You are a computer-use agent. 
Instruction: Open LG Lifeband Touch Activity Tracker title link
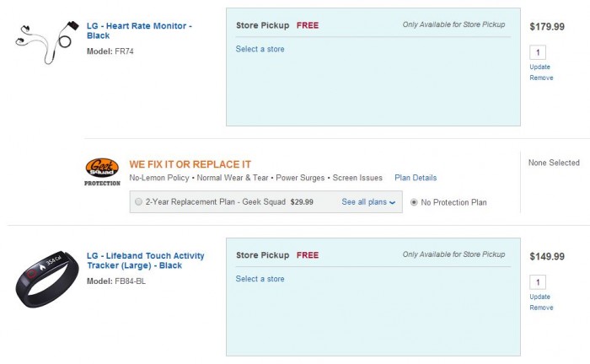(x=145, y=260)
